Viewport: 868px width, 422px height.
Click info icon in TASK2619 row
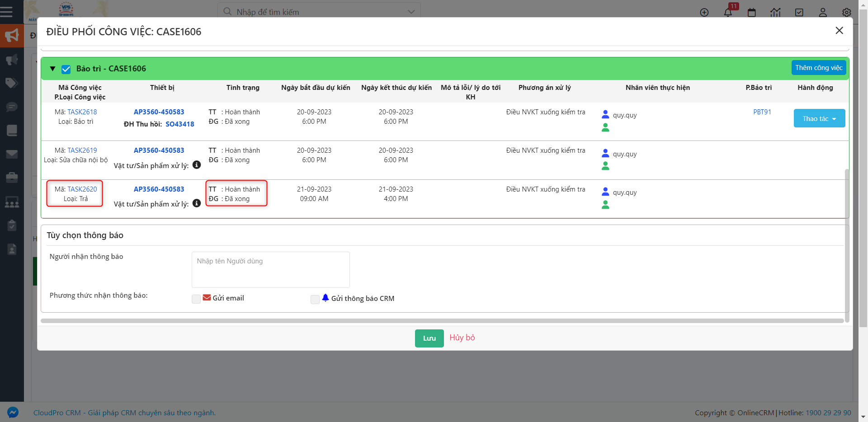tap(197, 165)
